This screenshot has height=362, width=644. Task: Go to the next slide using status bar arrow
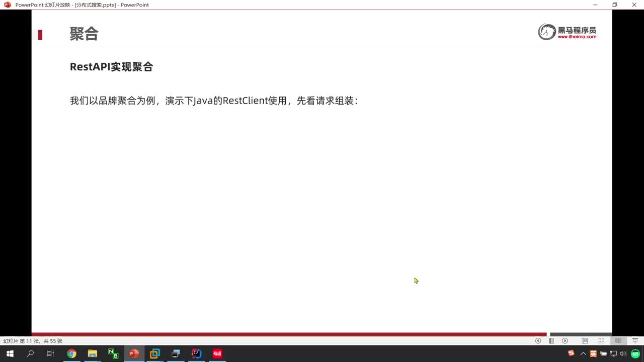pyautogui.click(x=565, y=341)
